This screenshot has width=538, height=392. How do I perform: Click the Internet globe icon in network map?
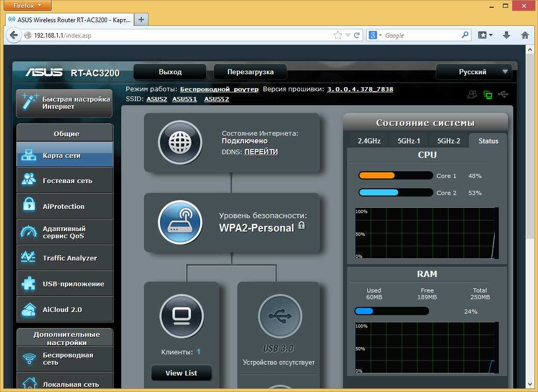[180, 142]
